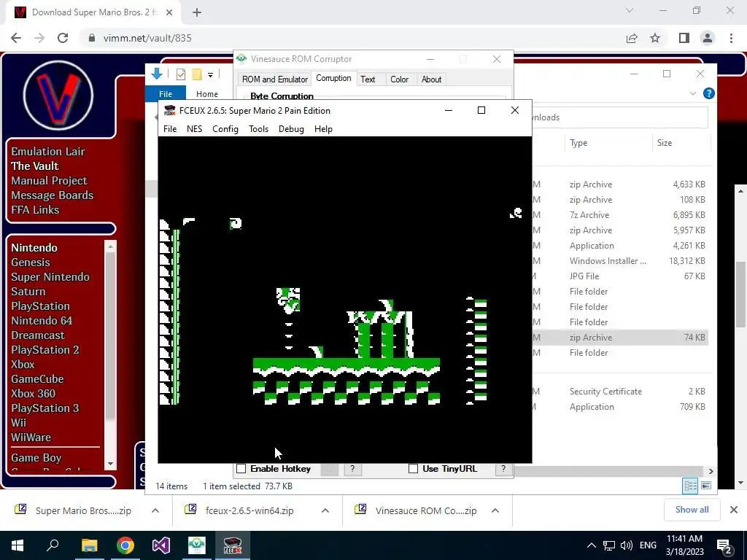This screenshot has height=560, width=747.
Task: Click the File Explorer quick access down-arrow icon
Action: [x=157, y=74]
